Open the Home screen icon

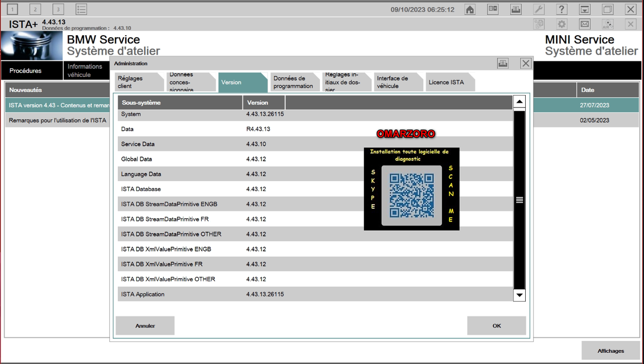point(470,10)
